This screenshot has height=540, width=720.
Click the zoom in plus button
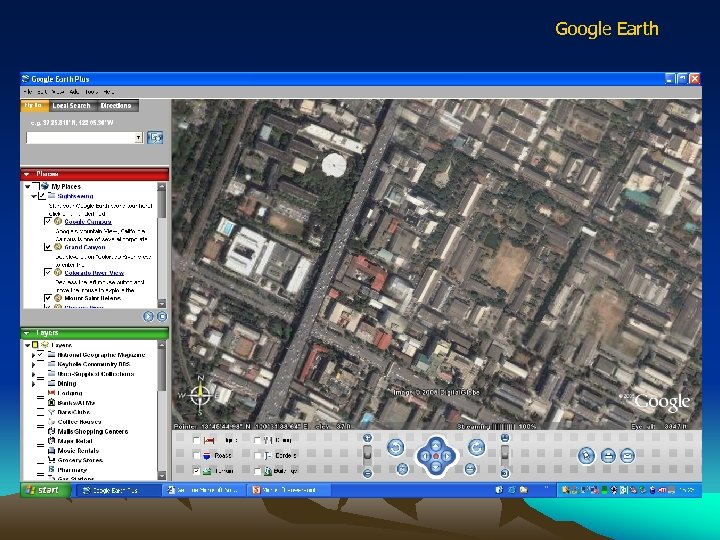367,438
